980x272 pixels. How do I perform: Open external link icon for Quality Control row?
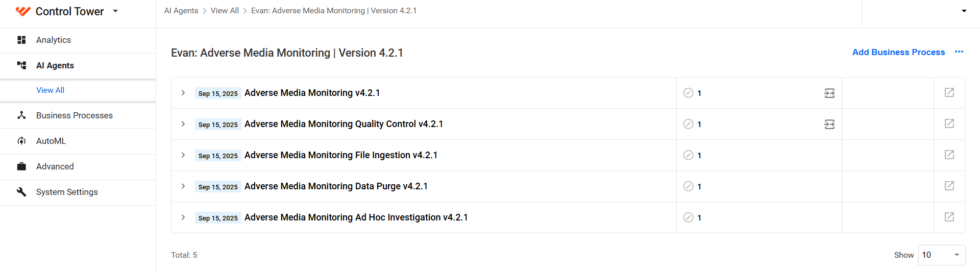click(949, 123)
